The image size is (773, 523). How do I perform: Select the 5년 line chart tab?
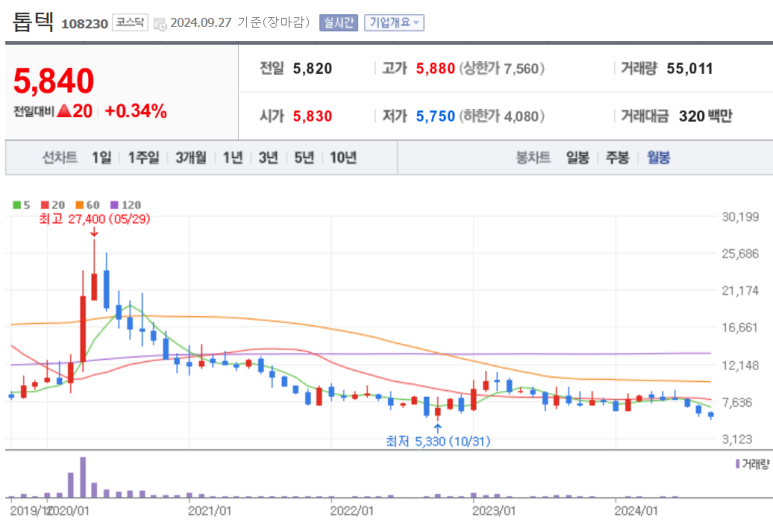[x=304, y=158]
